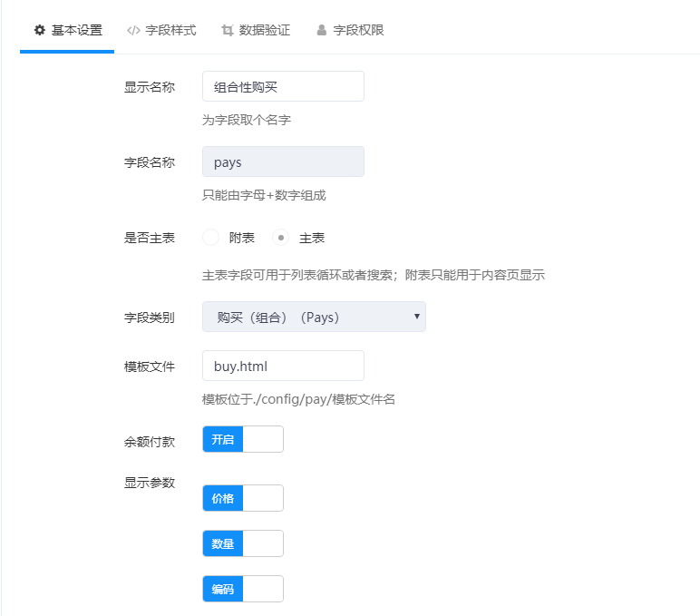Click the hint 只能由字母+数字组成
Screen dimensions: 700x616
point(264,195)
